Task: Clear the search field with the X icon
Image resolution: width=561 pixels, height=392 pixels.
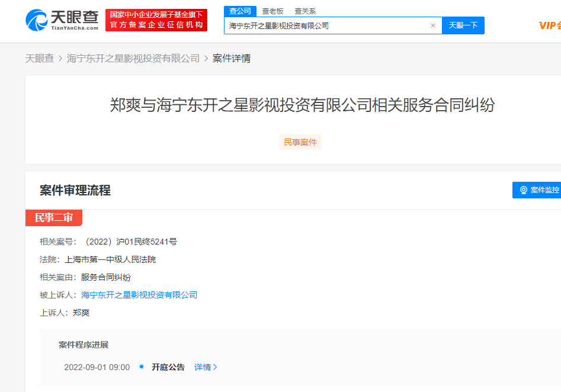Action: (x=433, y=25)
